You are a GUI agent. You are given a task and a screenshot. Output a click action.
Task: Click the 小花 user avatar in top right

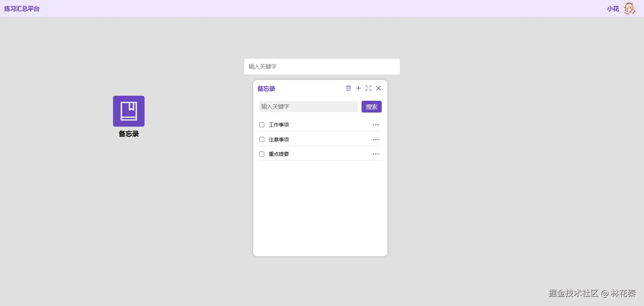click(630, 8)
